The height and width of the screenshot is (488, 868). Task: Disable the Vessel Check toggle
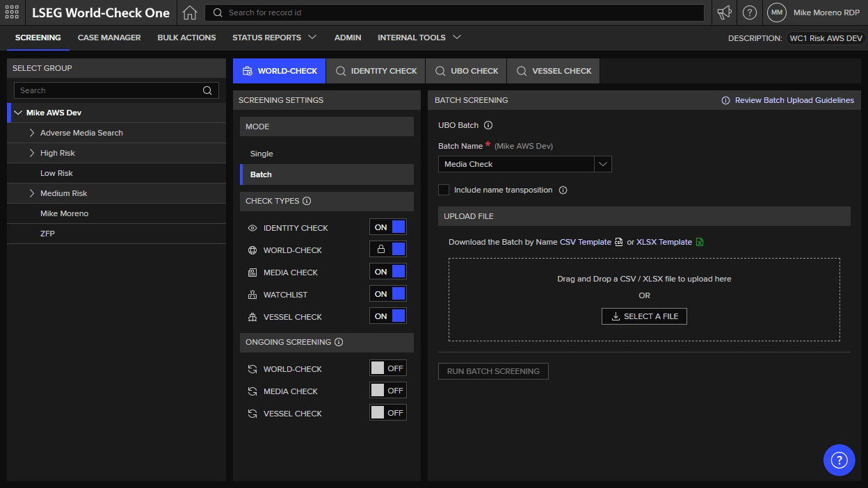tap(388, 316)
